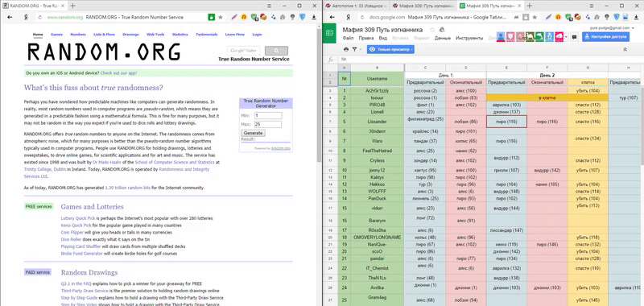
Task: Open the Numbers navigation link
Action: click(78, 35)
